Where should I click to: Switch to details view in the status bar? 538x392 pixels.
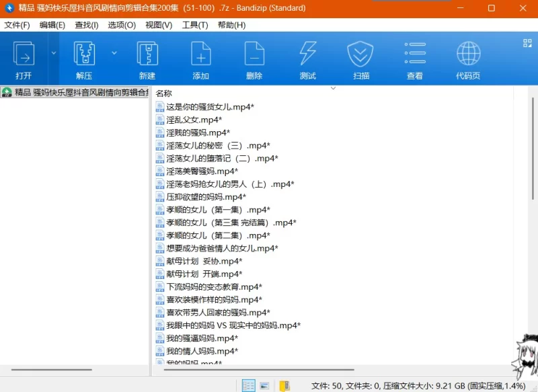point(248,385)
